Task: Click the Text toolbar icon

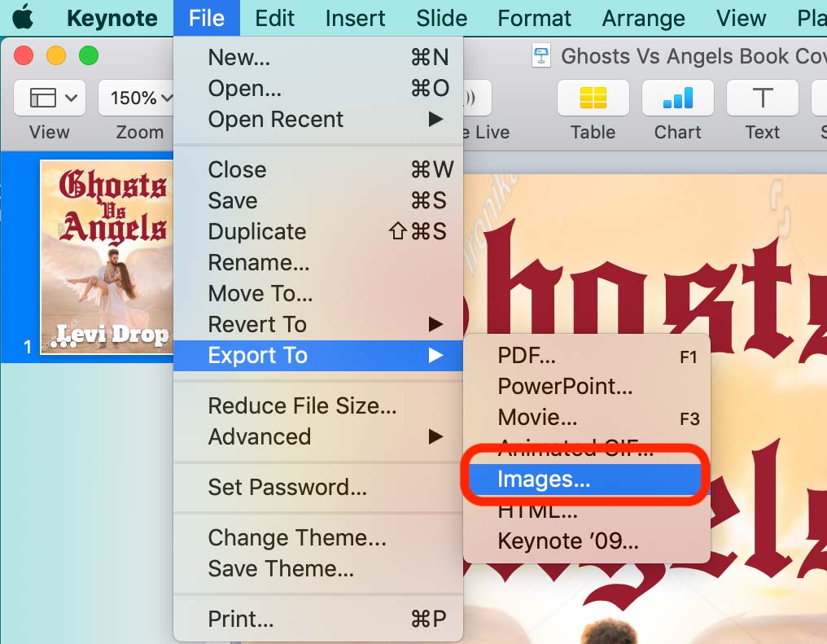Action: (762, 98)
